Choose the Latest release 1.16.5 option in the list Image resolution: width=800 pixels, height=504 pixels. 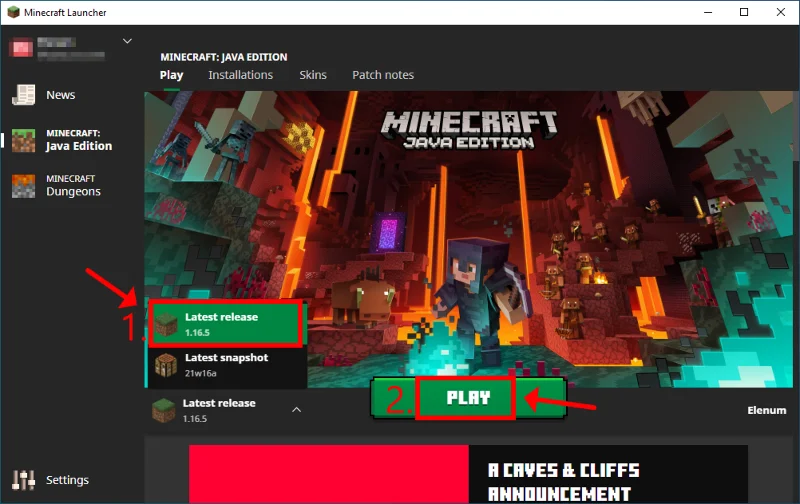(x=226, y=324)
